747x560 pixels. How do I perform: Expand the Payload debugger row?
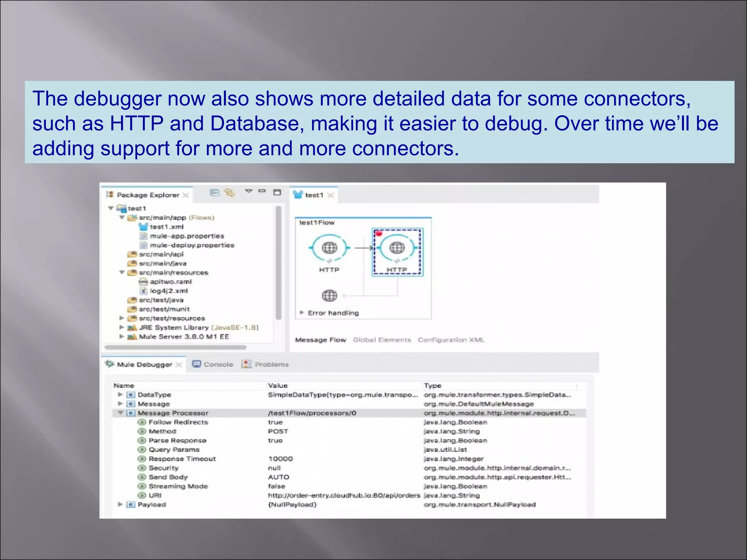(x=120, y=504)
